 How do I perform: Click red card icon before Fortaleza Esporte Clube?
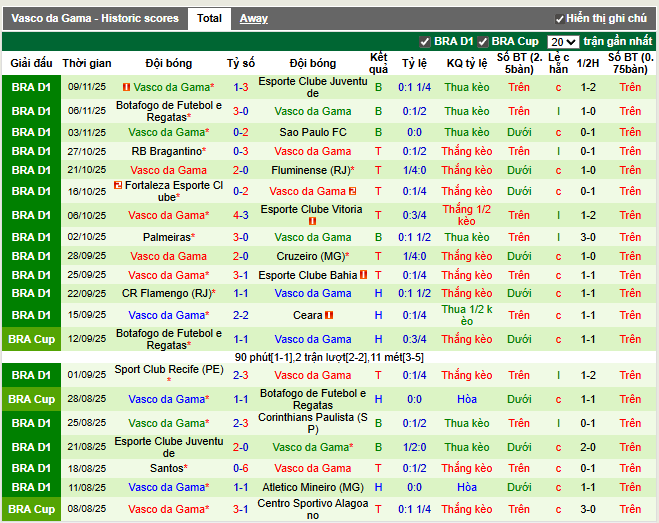point(118,185)
